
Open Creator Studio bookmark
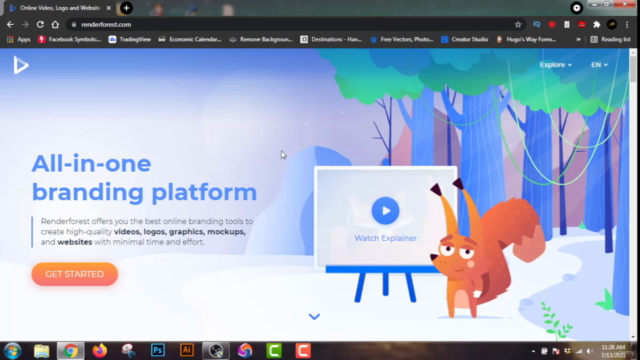click(x=464, y=39)
